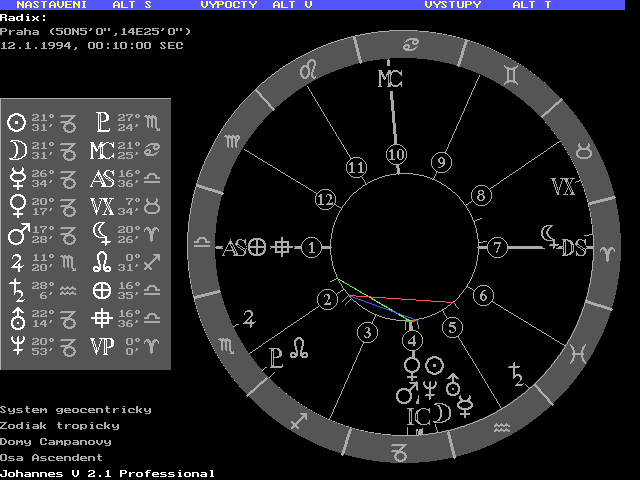The image size is (640, 480).
Task: Open the NASTAVENI menu
Action: tap(54, 5)
